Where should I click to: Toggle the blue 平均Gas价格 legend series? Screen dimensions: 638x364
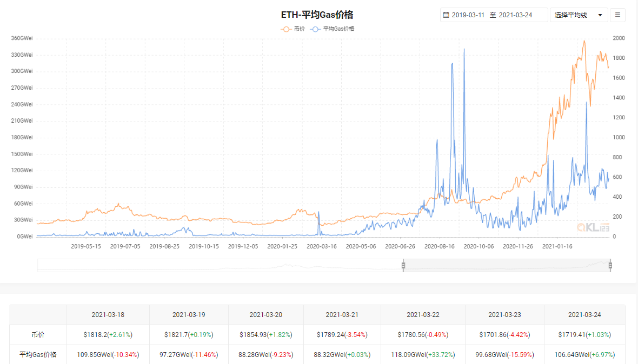tap(333, 29)
